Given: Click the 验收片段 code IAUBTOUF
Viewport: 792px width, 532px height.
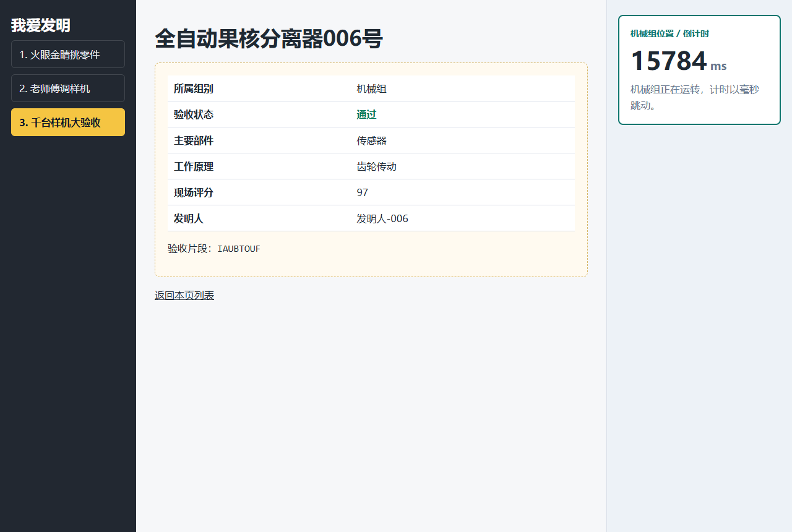Looking at the screenshot, I should (239, 249).
